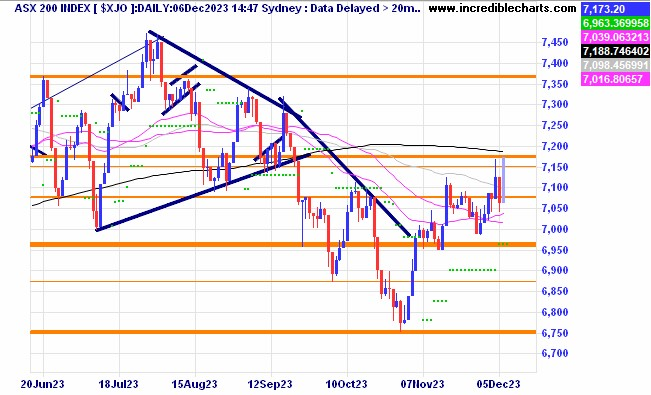Select the 12Sep23 date label
Viewport: 651px width, 395px height.
point(270,384)
